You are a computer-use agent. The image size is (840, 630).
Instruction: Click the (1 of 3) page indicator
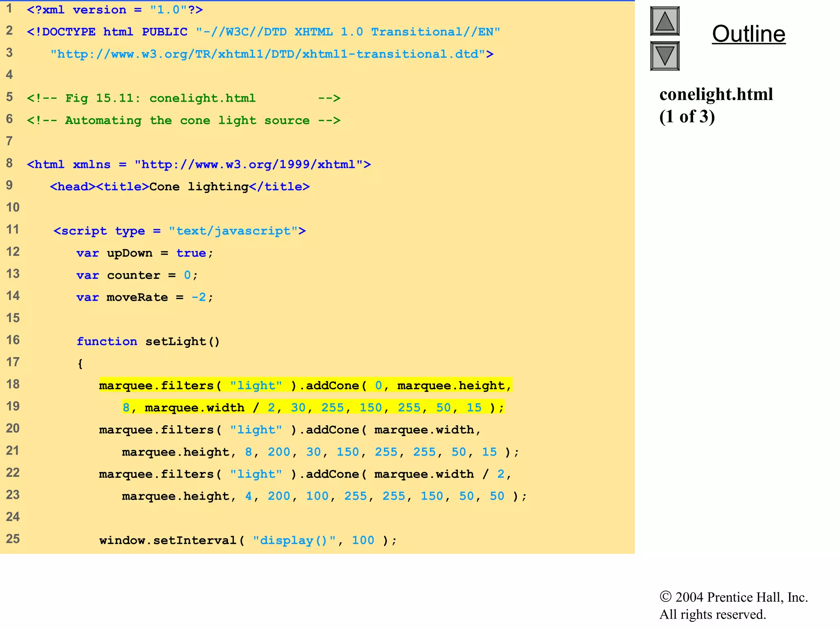click(x=687, y=116)
